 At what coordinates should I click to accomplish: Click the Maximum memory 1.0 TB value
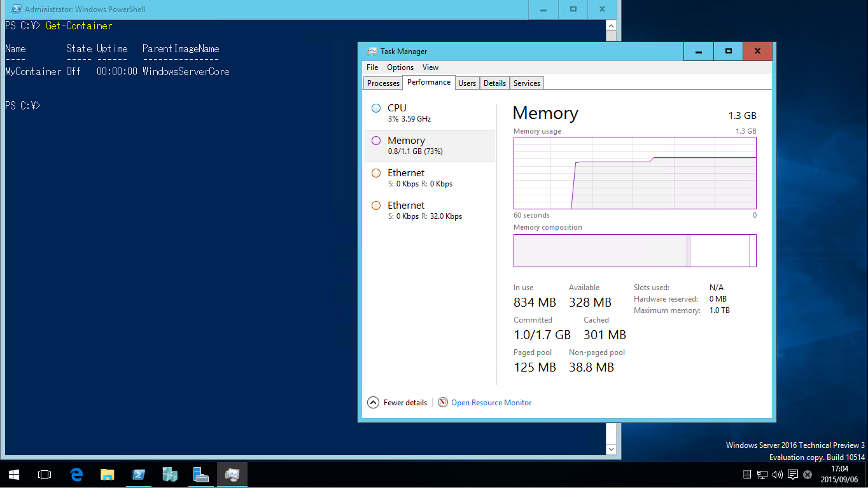[720, 310]
